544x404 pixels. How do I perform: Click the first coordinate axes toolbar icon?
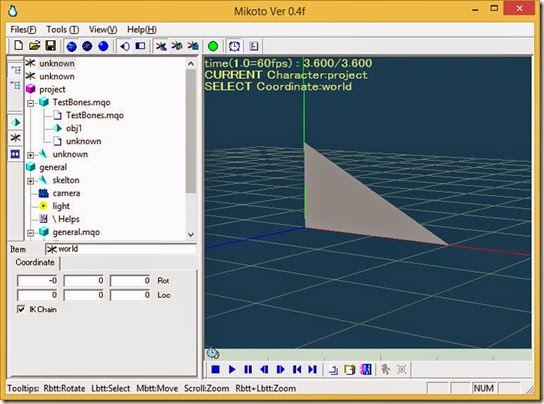[161, 46]
